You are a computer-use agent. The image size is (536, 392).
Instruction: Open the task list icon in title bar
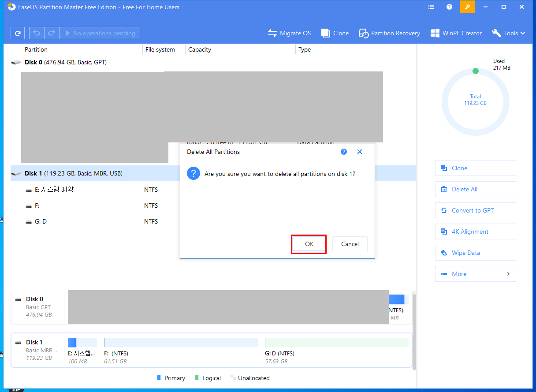point(432,7)
